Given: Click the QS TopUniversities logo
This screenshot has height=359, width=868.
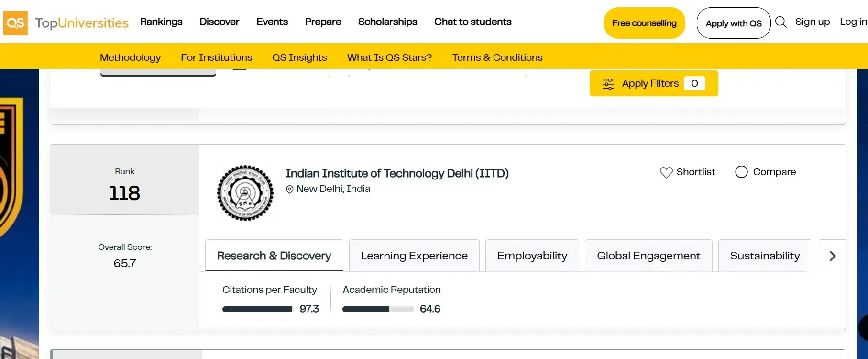Looking at the screenshot, I should click(66, 23).
